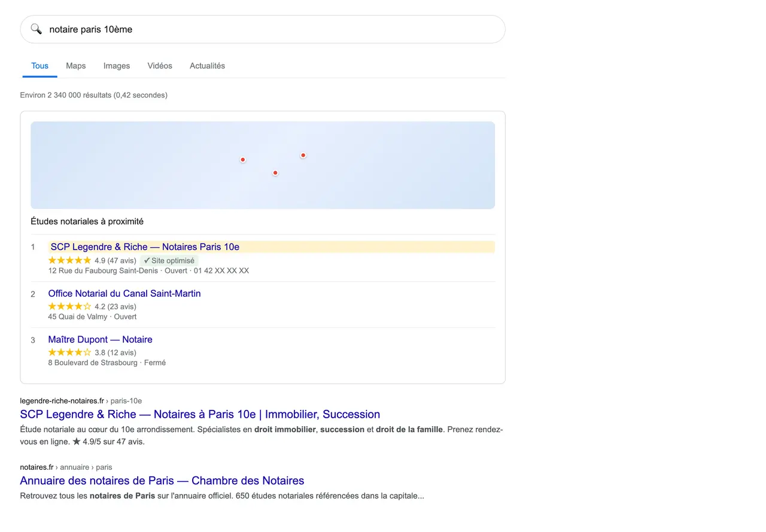Open SCP Legendre & Riche local listing

click(x=145, y=247)
